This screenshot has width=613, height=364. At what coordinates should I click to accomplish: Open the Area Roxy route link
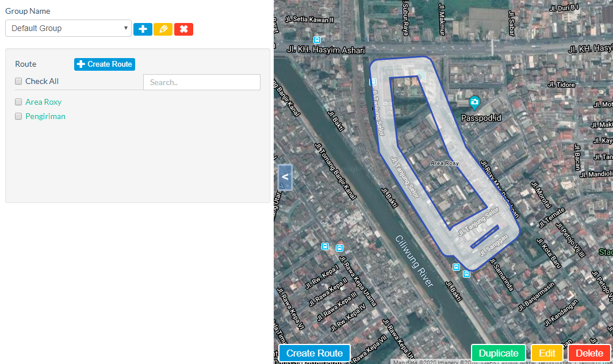point(44,102)
